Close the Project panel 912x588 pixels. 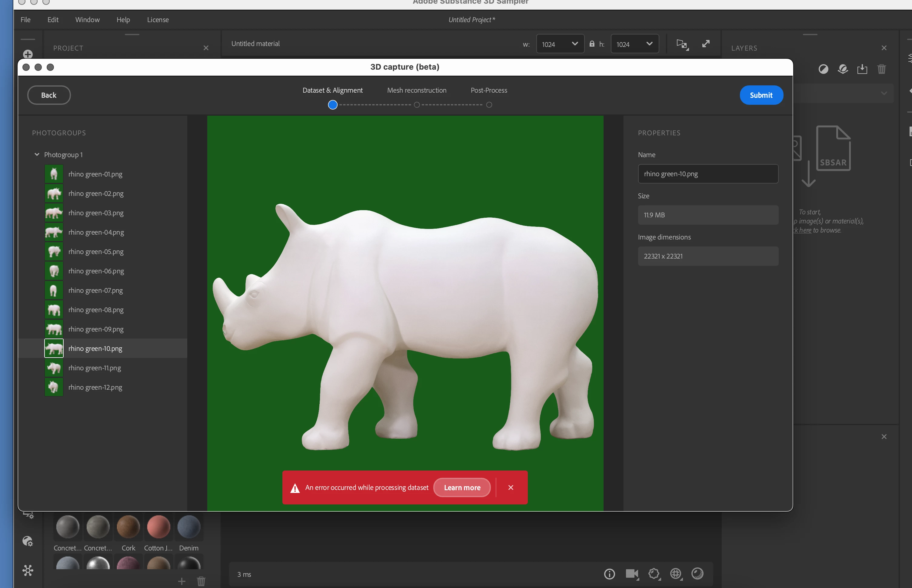(x=206, y=48)
